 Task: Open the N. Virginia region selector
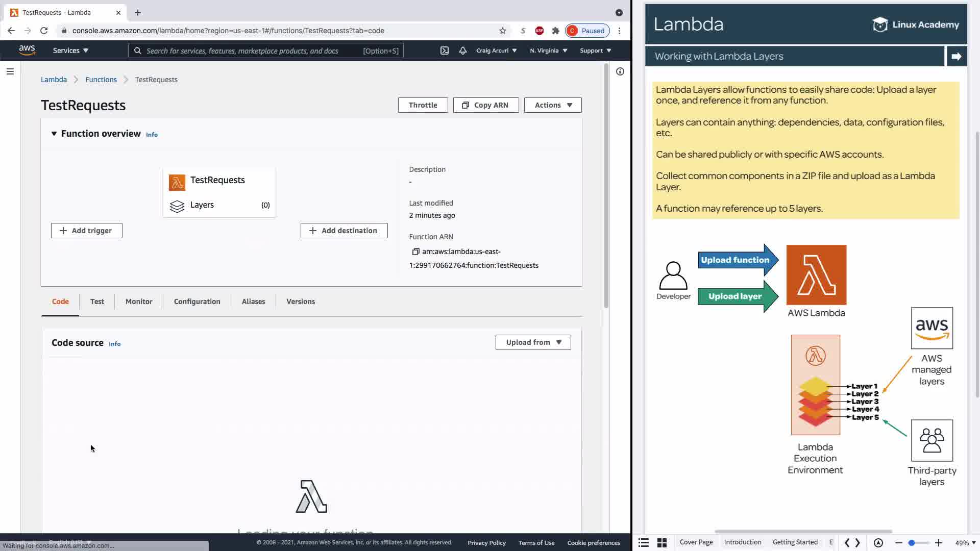pos(548,51)
